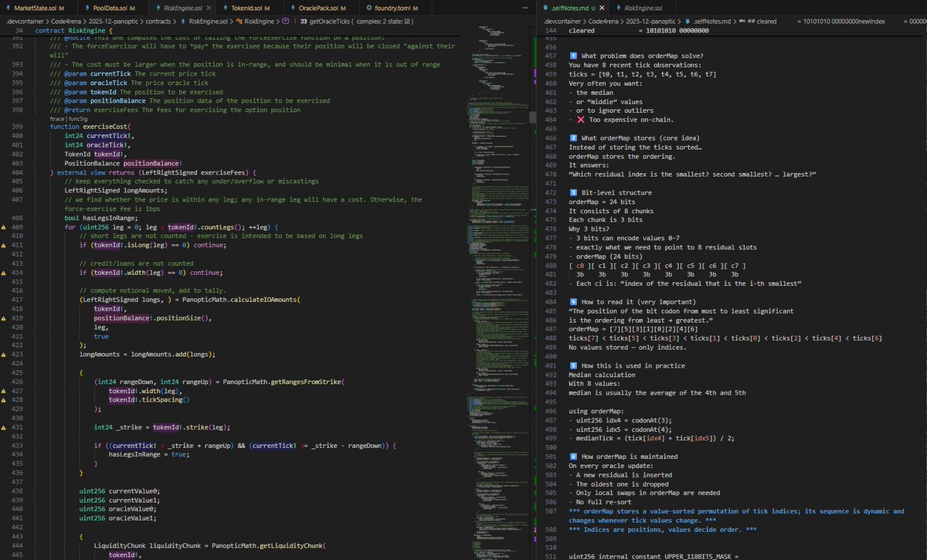Image resolution: width=927 pixels, height=560 pixels.
Task: Click warning icon beside line 409
Action: (4, 228)
